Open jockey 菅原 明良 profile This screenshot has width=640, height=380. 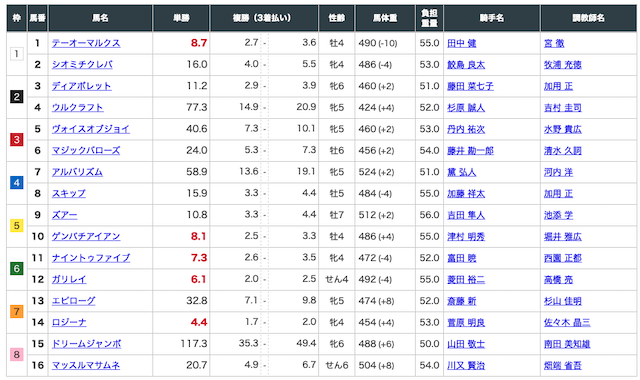[466, 323]
